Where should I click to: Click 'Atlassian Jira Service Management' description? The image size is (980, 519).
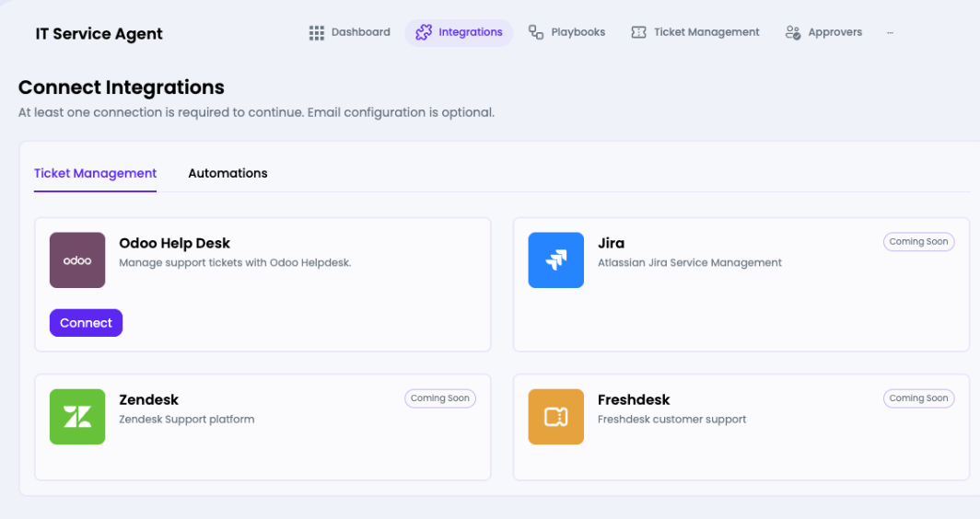pos(689,263)
